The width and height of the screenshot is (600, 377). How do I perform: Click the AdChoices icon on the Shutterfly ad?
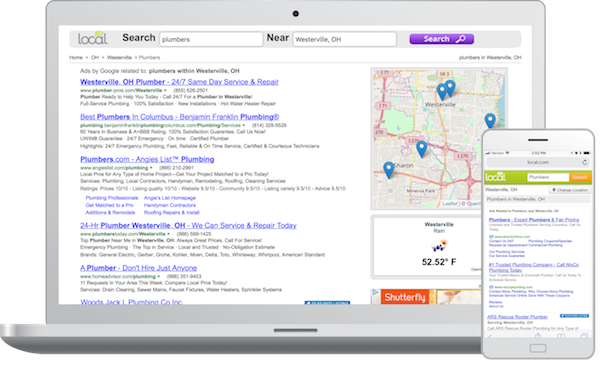(x=375, y=292)
